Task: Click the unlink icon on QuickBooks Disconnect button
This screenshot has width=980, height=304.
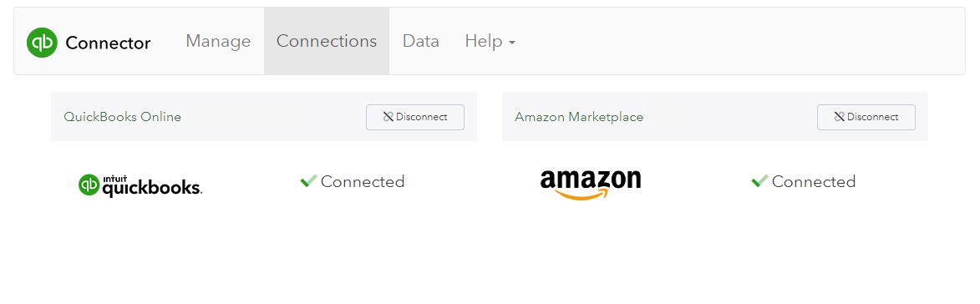Action: (x=388, y=117)
